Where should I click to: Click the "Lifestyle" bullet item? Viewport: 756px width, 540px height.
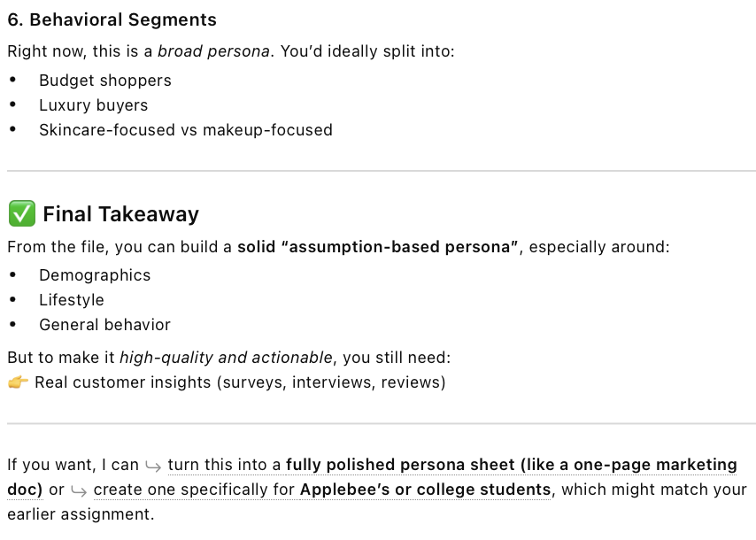(72, 300)
